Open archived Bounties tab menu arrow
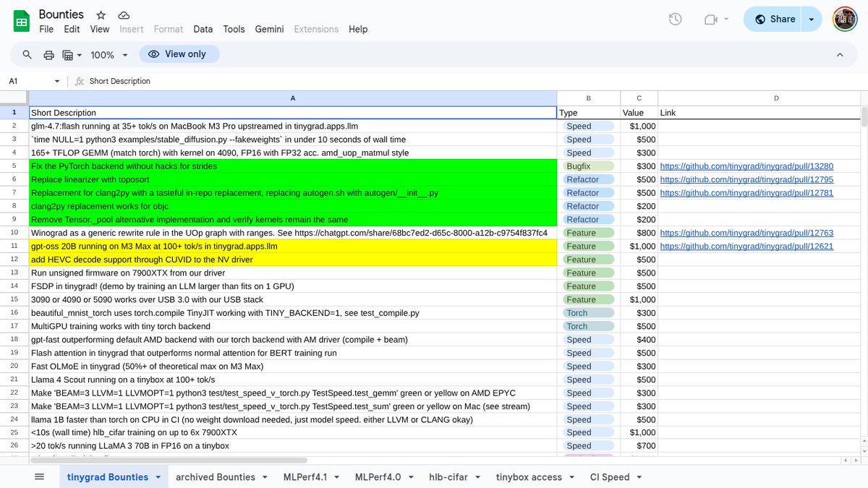Viewport: 868px width, 488px height. click(265, 477)
